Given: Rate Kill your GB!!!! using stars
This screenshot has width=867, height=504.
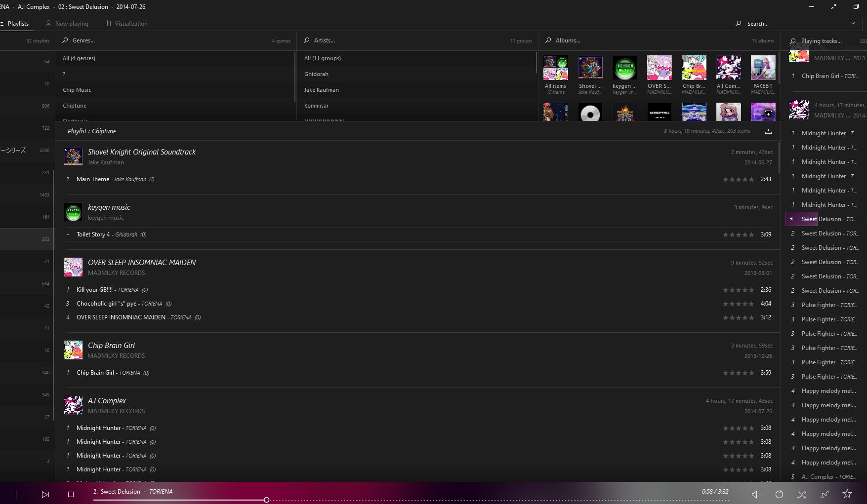Looking at the screenshot, I should tap(739, 290).
